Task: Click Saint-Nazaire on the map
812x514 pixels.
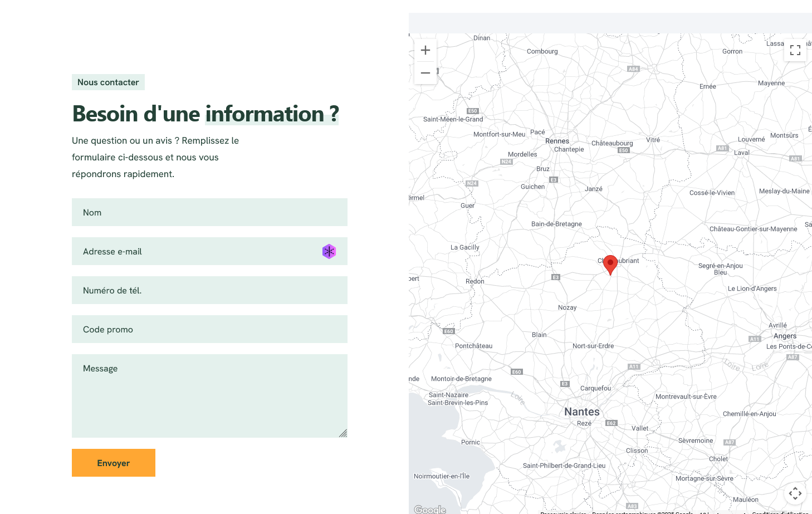Action: [x=448, y=395]
